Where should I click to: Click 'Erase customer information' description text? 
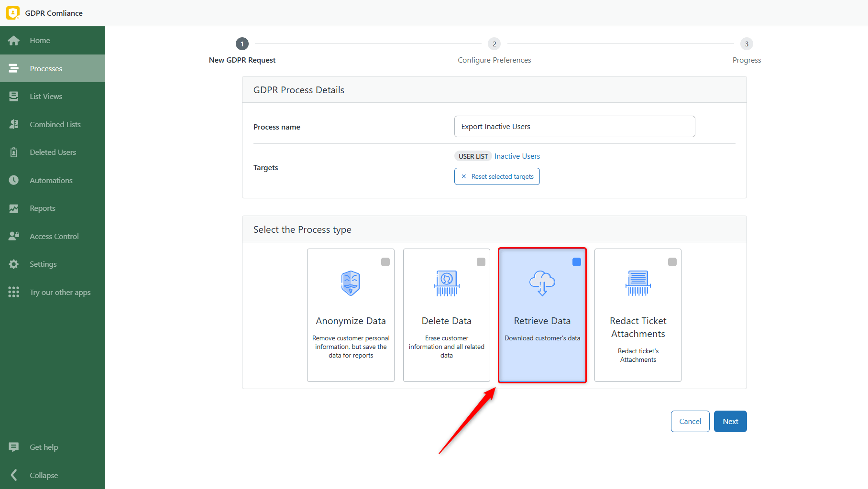[447, 347]
